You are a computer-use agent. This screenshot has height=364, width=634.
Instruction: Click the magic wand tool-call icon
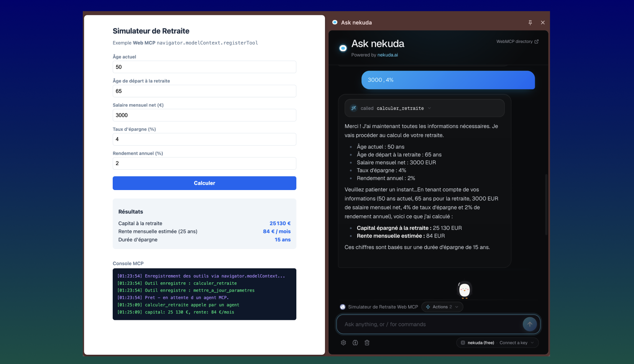354,108
